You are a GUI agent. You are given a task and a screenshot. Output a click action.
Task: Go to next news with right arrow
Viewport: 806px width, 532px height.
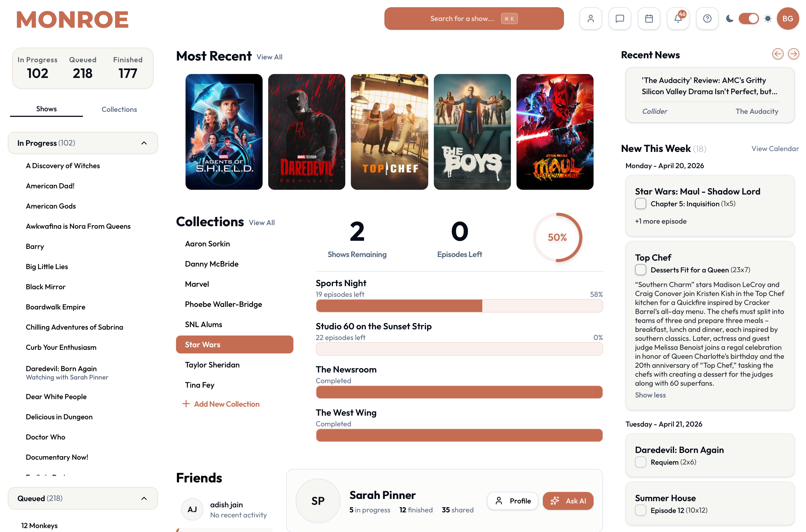(793, 54)
